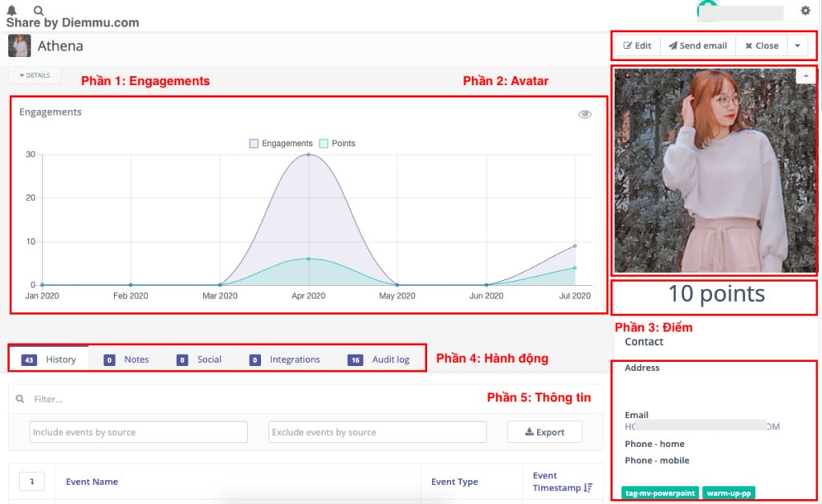The image size is (822, 504).
Task: Sort by the Event Type column
Action: coord(454,482)
